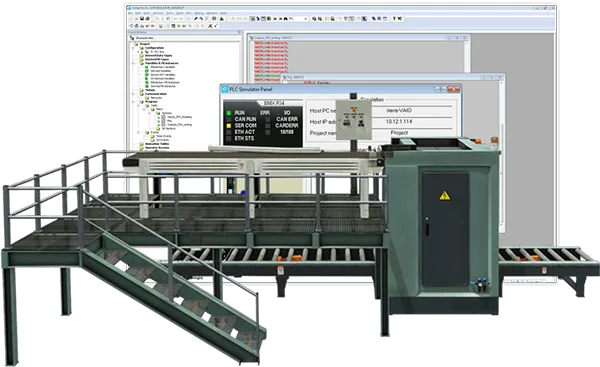This screenshot has width=600, height=367.
Task: Click the Project name field value
Action: (x=399, y=132)
